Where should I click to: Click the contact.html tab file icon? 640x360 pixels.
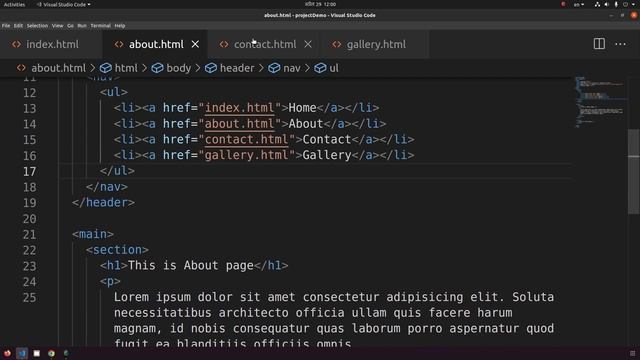224,44
